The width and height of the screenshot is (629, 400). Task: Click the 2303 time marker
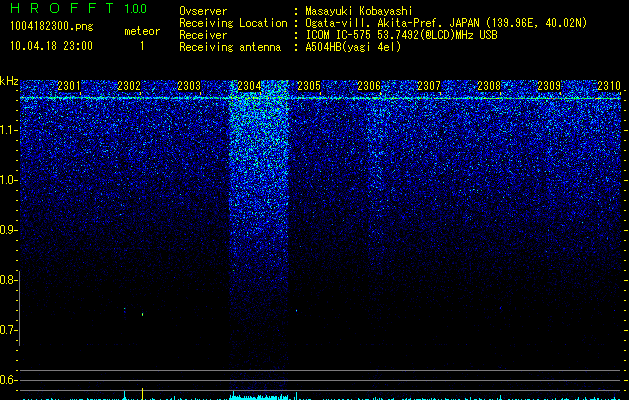(189, 86)
